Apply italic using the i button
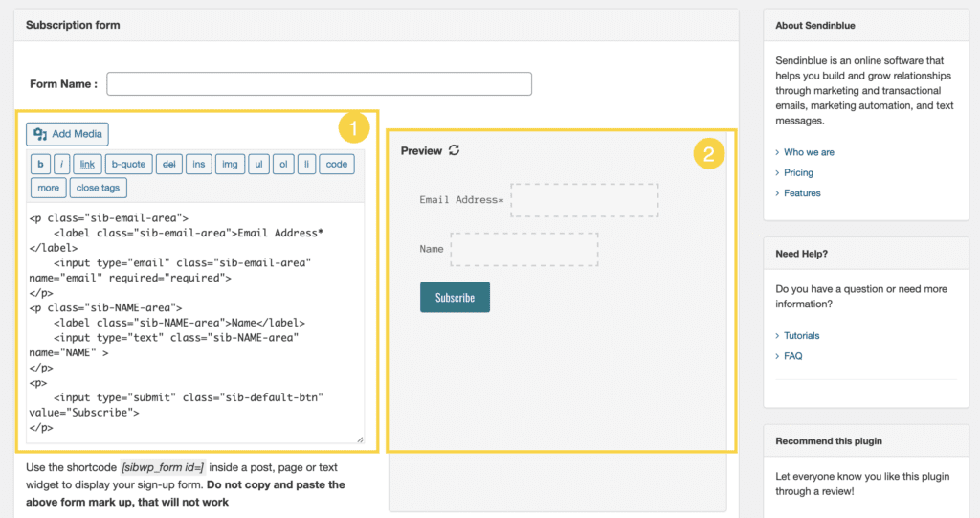 tap(61, 164)
